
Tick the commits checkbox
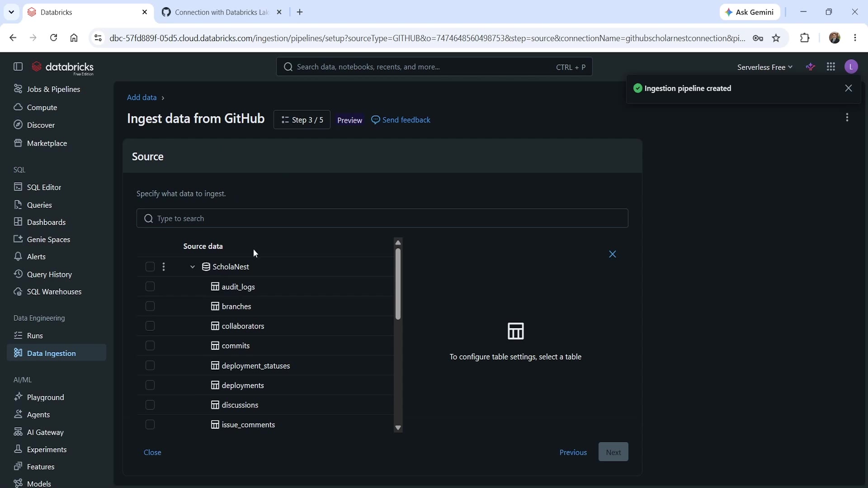(x=150, y=346)
